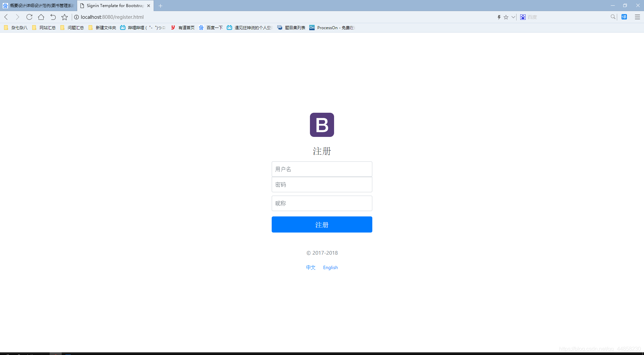This screenshot has width=644, height=355.
Task: Open the 百度一下 bookmark
Action: (211, 28)
